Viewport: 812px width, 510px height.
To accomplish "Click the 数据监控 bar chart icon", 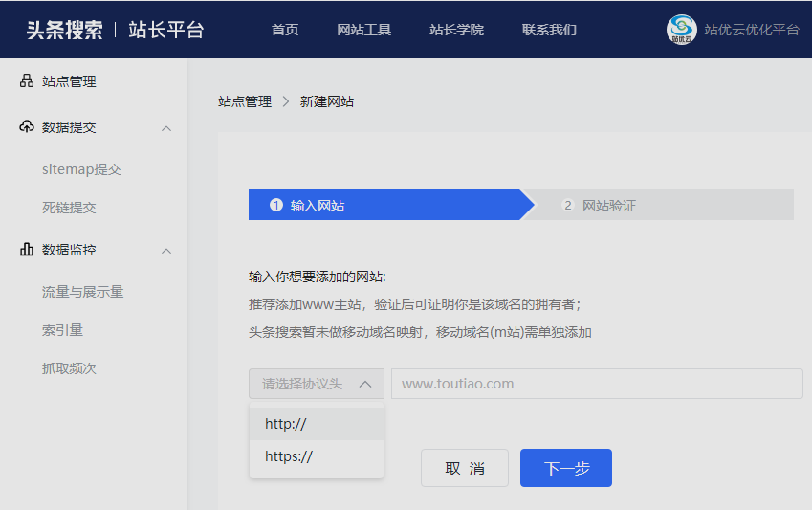I will point(27,250).
